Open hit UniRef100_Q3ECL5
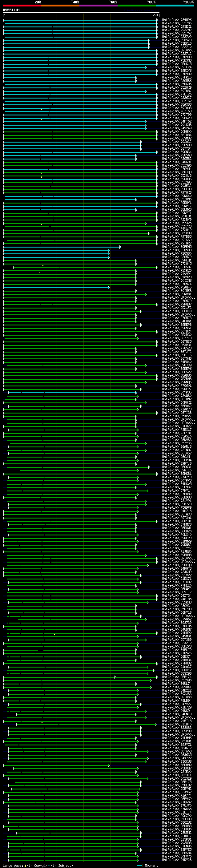 pyautogui.click(x=176, y=43)
